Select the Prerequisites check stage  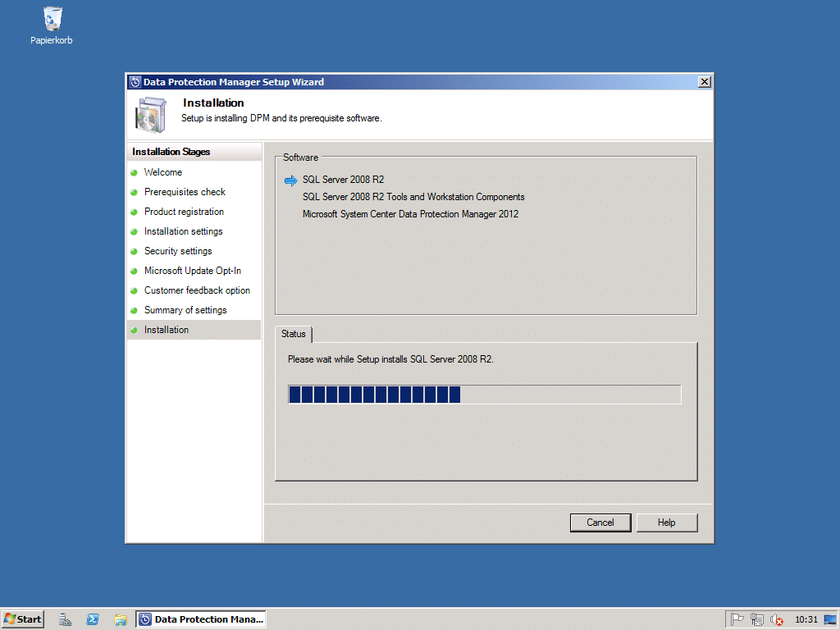click(x=185, y=192)
